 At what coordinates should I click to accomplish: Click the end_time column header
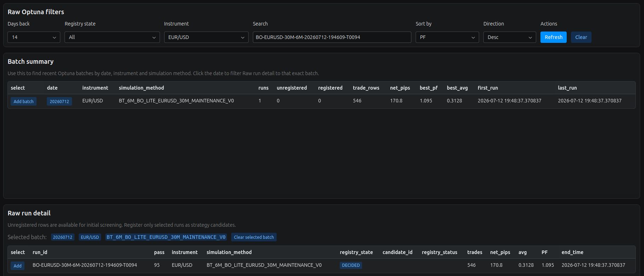572,252
